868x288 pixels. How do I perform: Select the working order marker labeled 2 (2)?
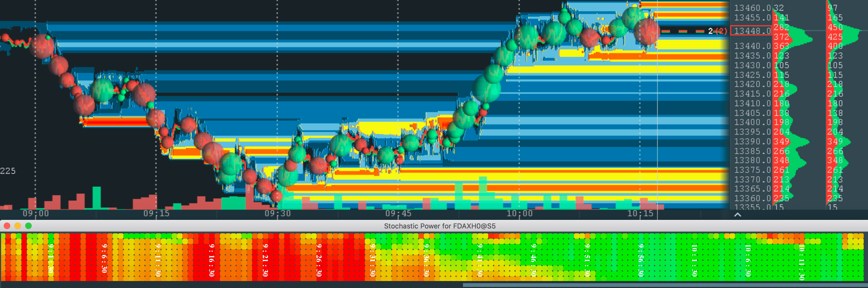click(x=717, y=31)
